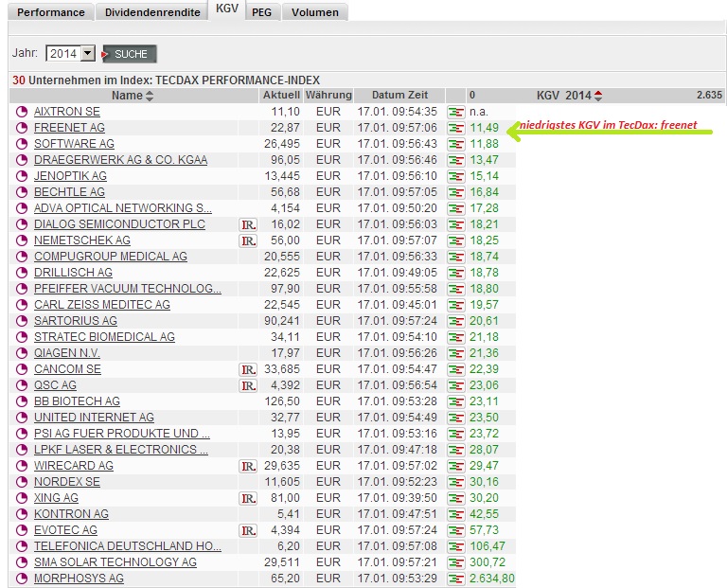Sort by KGV 2014 column arrows
This screenshot has width=727, height=588.
[x=598, y=96]
